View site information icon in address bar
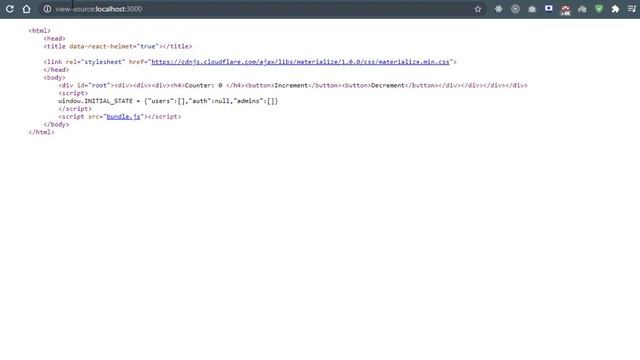The height and width of the screenshot is (360, 640). (47, 9)
